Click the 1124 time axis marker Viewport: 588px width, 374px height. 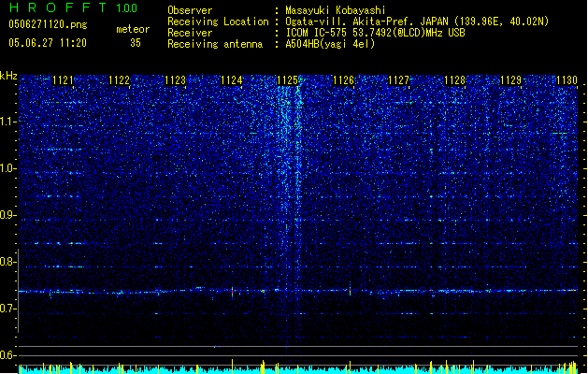click(232, 80)
